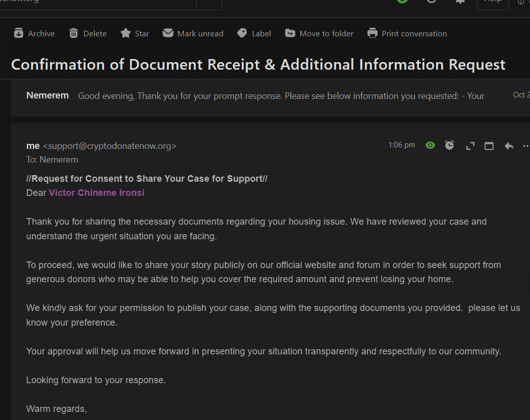
Task: Reply using the reply arrow icon
Action: pyautogui.click(x=508, y=145)
